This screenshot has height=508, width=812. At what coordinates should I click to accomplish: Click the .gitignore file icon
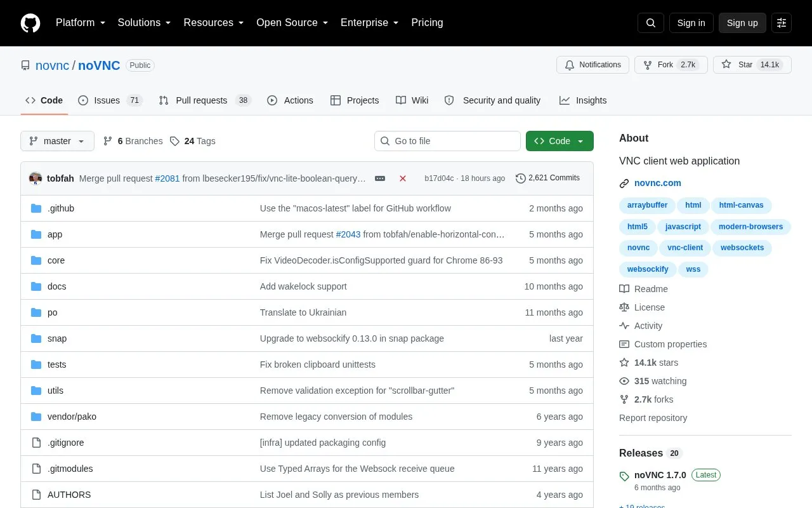36,443
